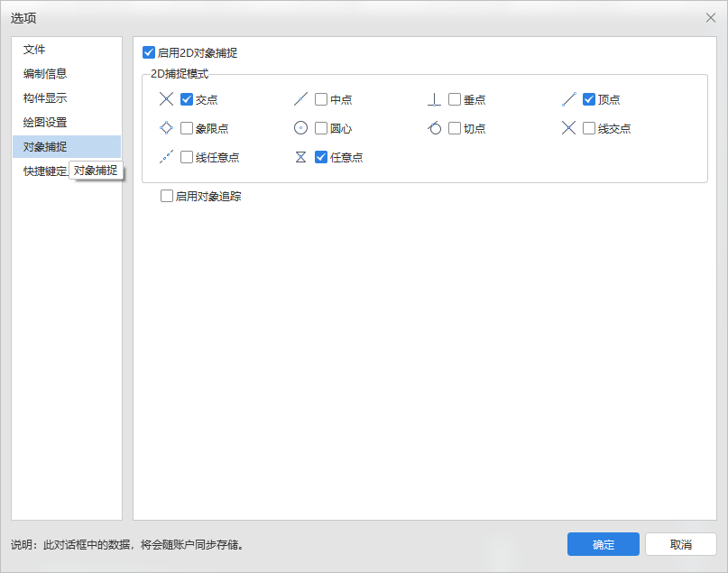Click the perpendicular (垂点) snap icon
This screenshot has width=728, height=573.
(x=435, y=99)
